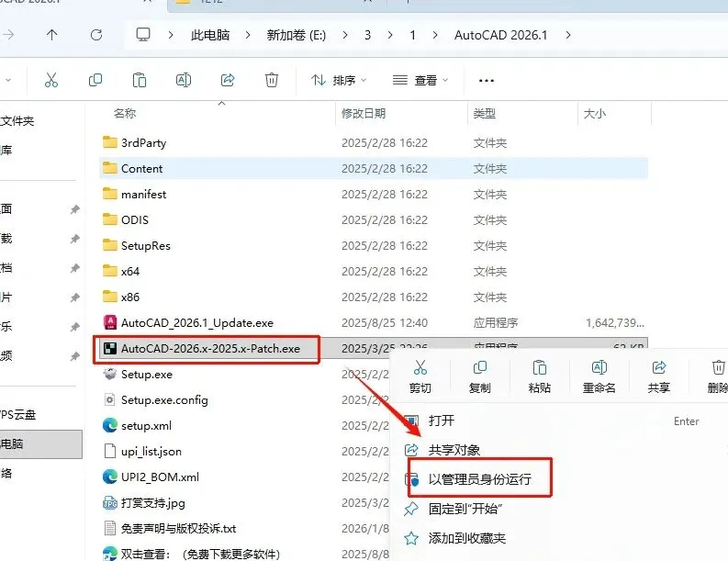This screenshot has height=561, width=728.
Task: Select AutoCAD-2026.x-2025.x-Patch.exe file
Action: tap(210, 348)
